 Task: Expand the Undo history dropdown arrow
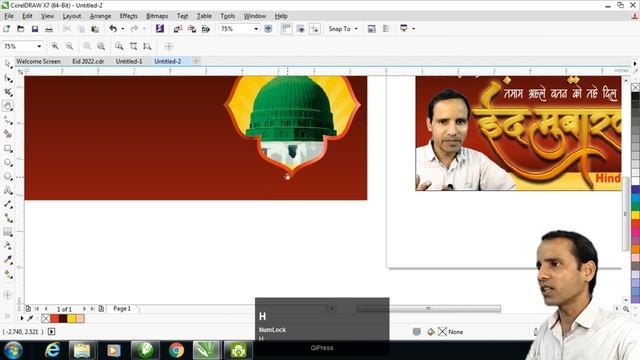[x=122, y=29]
